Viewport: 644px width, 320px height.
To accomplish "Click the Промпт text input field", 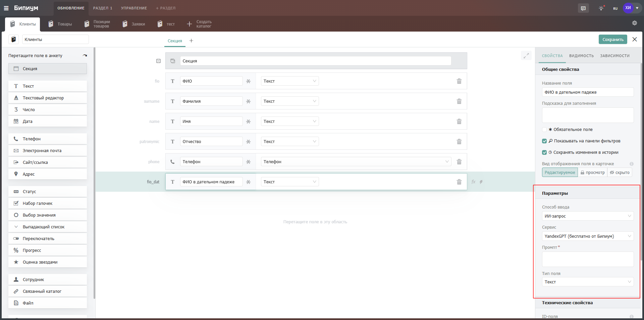I will pos(587,259).
